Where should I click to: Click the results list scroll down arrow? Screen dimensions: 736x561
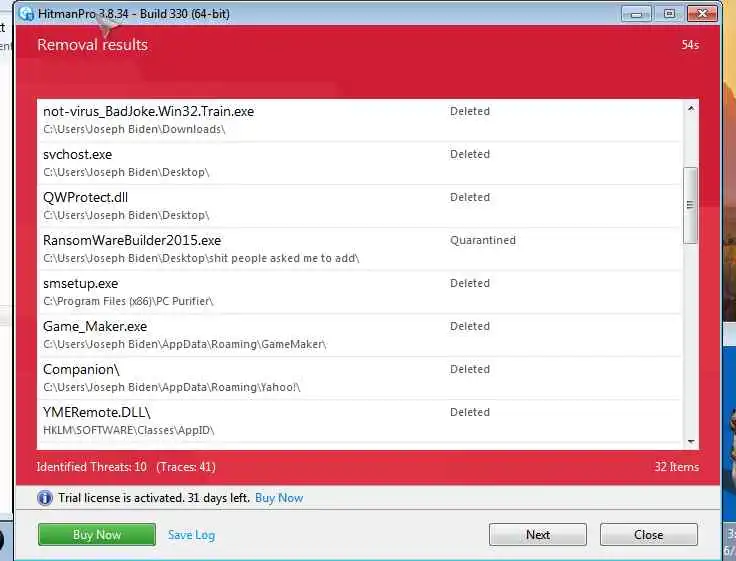click(690, 441)
